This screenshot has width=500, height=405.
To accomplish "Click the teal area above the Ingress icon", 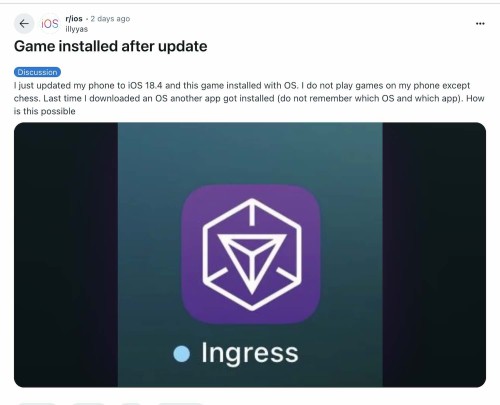I will (x=250, y=153).
